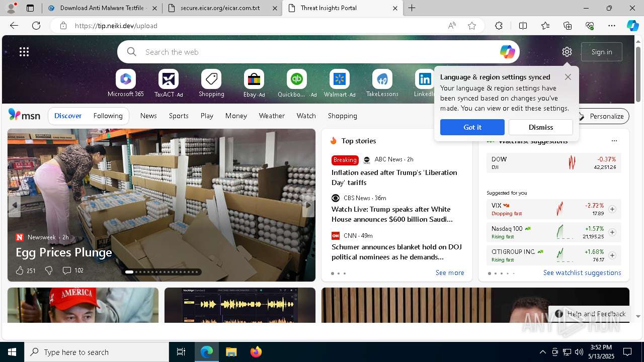Add Nasdaq 100 to watchlist
The height and width of the screenshot is (362, 644).
tap(612, 232)
